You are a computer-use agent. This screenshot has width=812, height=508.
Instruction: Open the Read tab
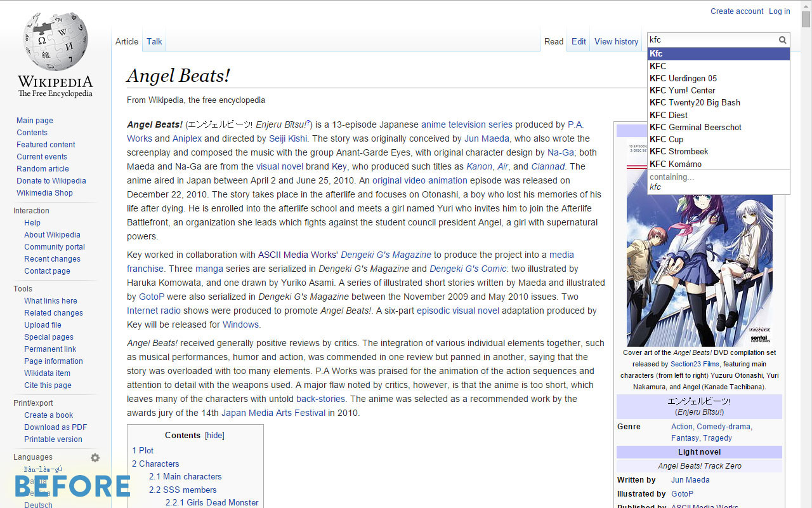click(x=554, y=41)
